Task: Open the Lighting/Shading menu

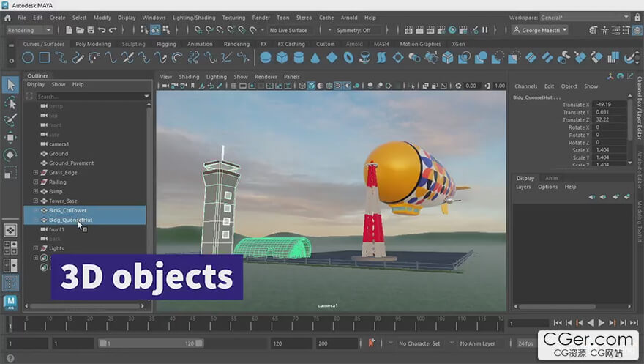Action: tap(194, 17)
